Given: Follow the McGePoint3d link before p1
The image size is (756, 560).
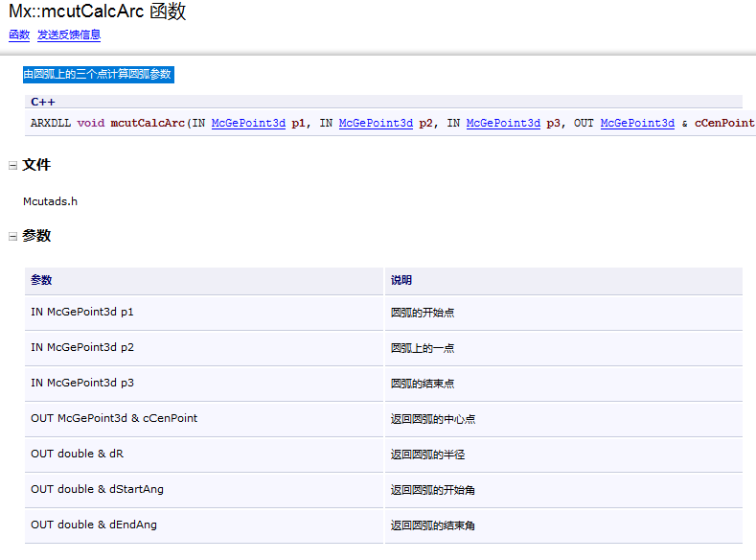Looking at the screenshot, I should tap(248, 123).
